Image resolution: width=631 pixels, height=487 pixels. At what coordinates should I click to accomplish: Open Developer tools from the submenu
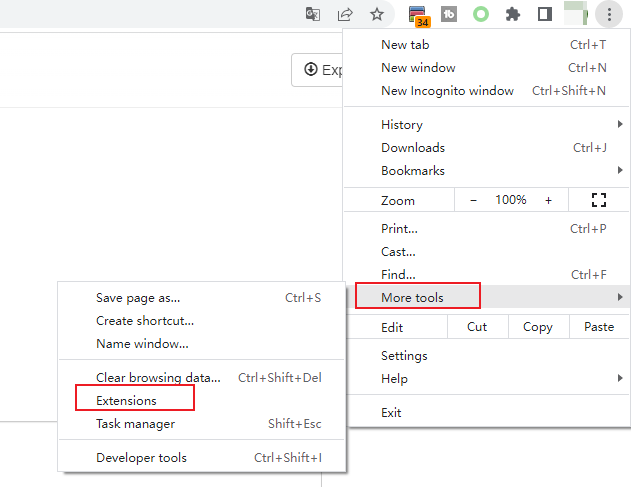coord(141,458)
